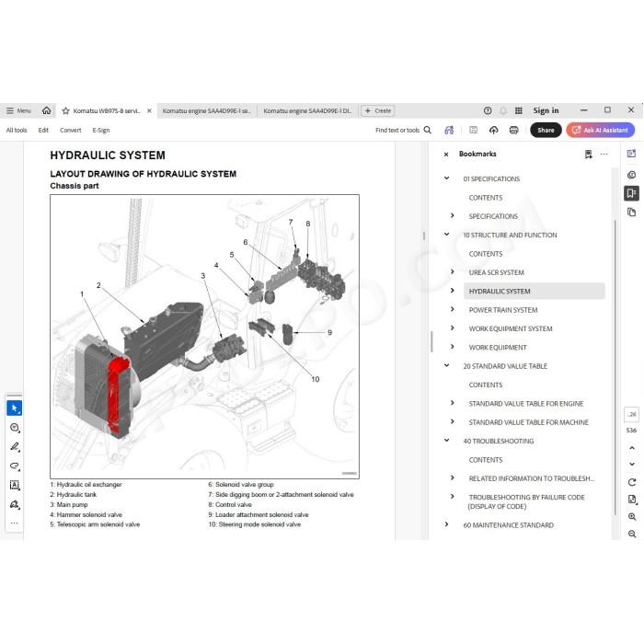The height and width of the screenshot is (644, 644).
Task: Open the comments right-rail icon
Action: (x=632, y=175)
